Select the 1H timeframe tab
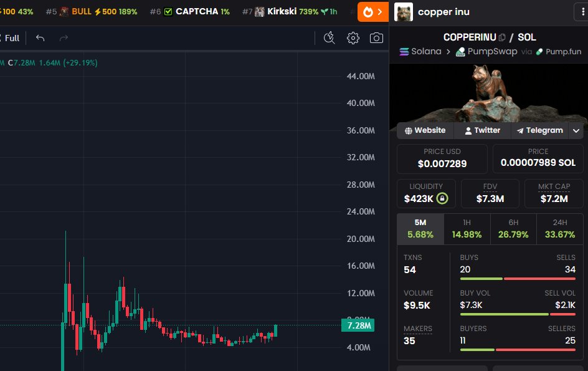Screen dimensions: 588x371 pos(467,229)
